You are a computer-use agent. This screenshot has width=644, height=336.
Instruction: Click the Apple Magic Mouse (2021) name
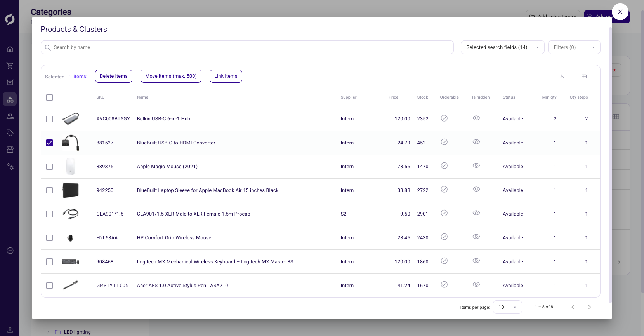tap(167, 167)
